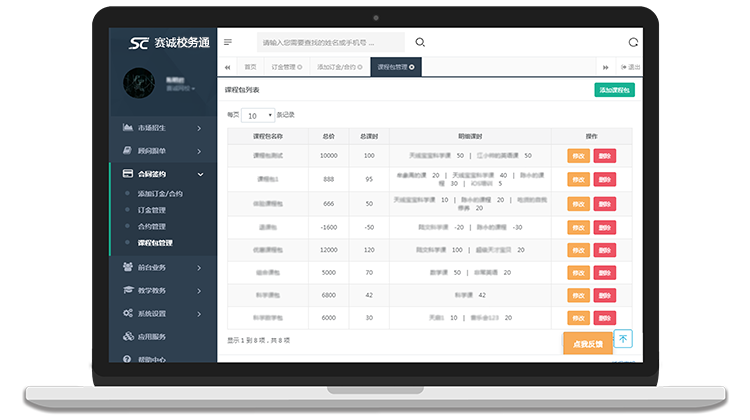The width and height of the screenshot is (750, 420).
Task: Click the refresh icon at top right
Action: (x=633, y=42)
